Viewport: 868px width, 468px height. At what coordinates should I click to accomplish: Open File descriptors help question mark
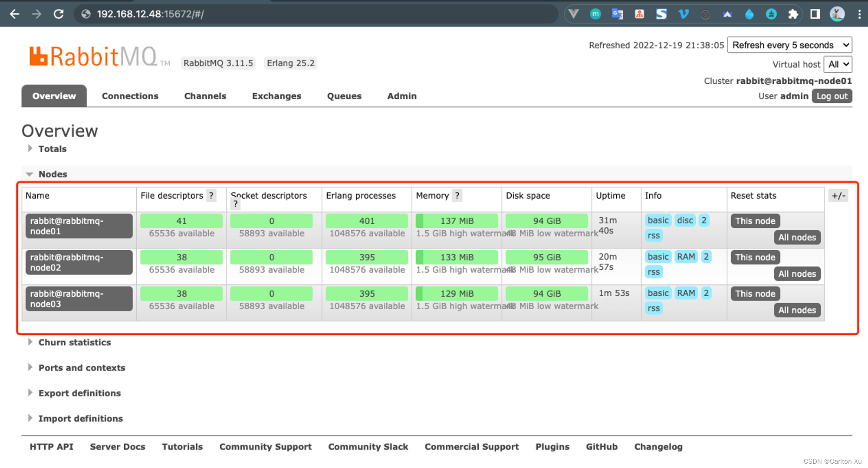(x=211, y=196)
